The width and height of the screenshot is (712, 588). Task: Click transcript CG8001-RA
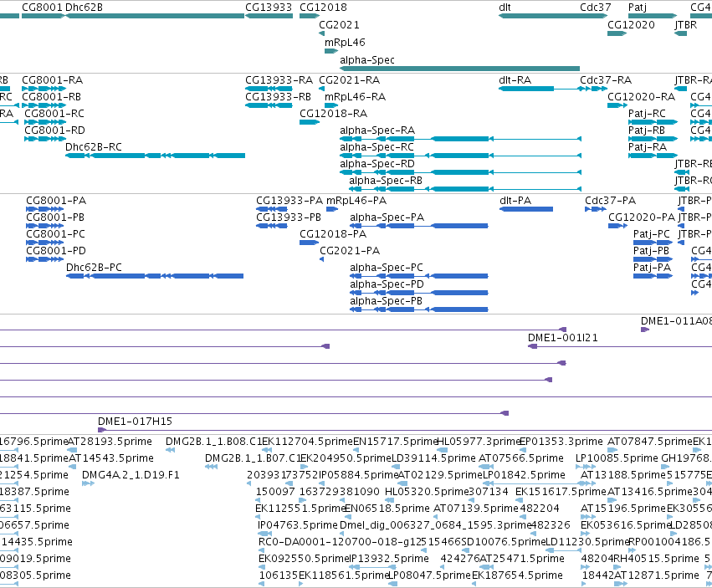point(44,89)
